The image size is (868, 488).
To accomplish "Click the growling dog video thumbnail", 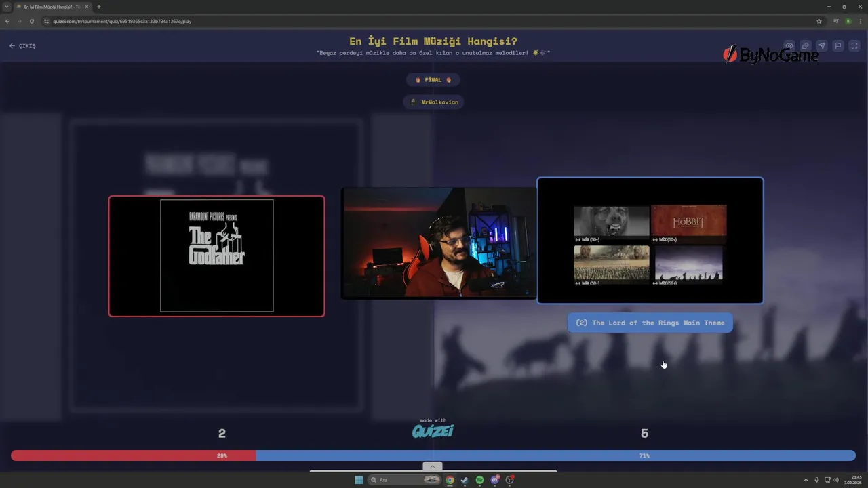I will point(612,221).
